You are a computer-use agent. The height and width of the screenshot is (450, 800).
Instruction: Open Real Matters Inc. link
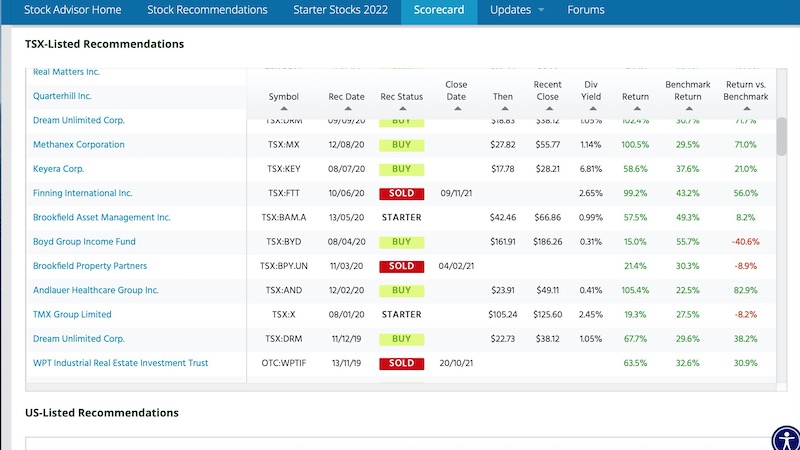[x=66, y=72]
